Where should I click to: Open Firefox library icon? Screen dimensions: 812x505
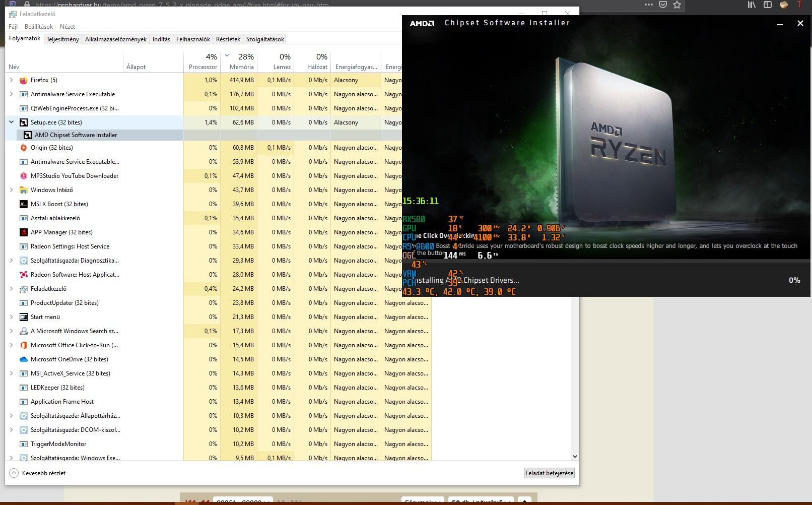(x=752, y=5)
